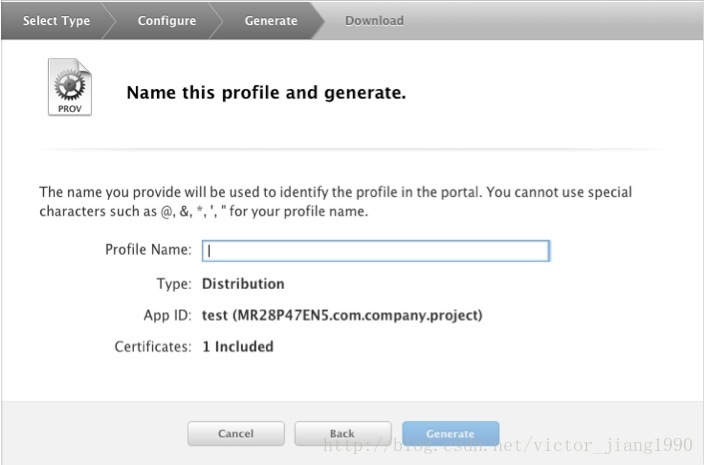Viewport: 705px width, 465px height.
Task: Click the App ID value test (MR28P47EN5.com.company.project)
Action: (342, 315)
